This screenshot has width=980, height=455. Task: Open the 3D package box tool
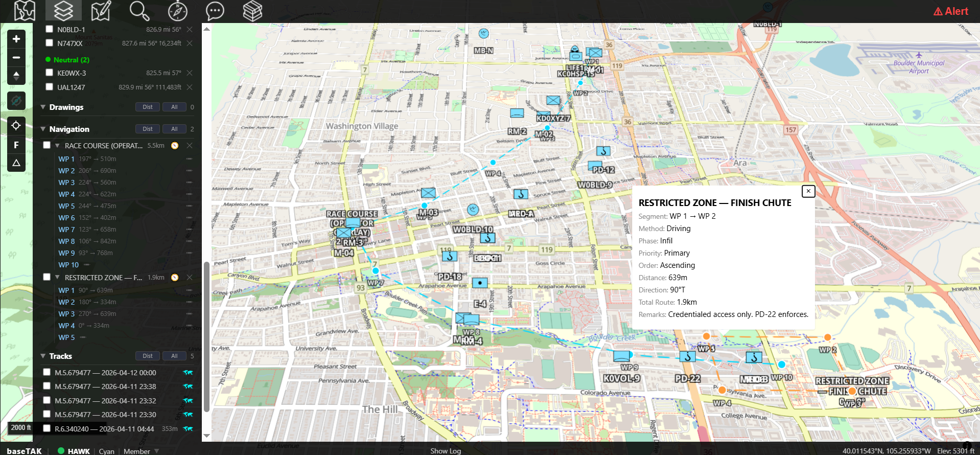pyautogui.click(x=252, y=11)
